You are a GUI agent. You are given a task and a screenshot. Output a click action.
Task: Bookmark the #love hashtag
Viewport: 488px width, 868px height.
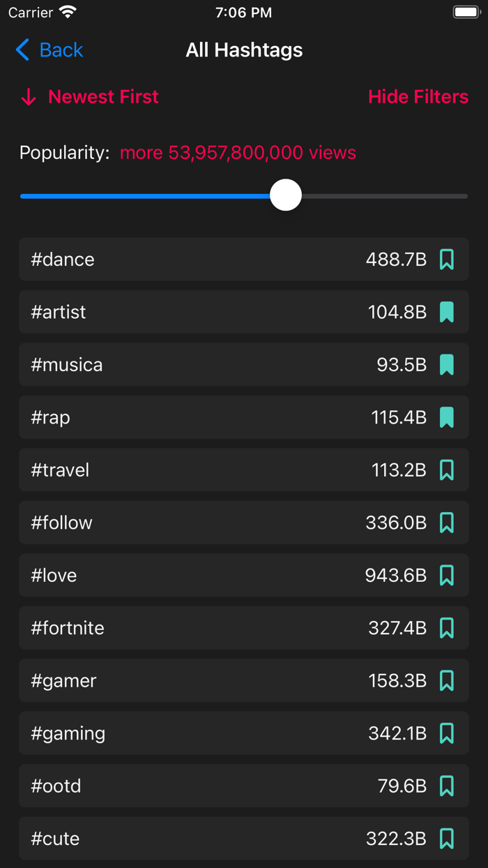point(447,575)
